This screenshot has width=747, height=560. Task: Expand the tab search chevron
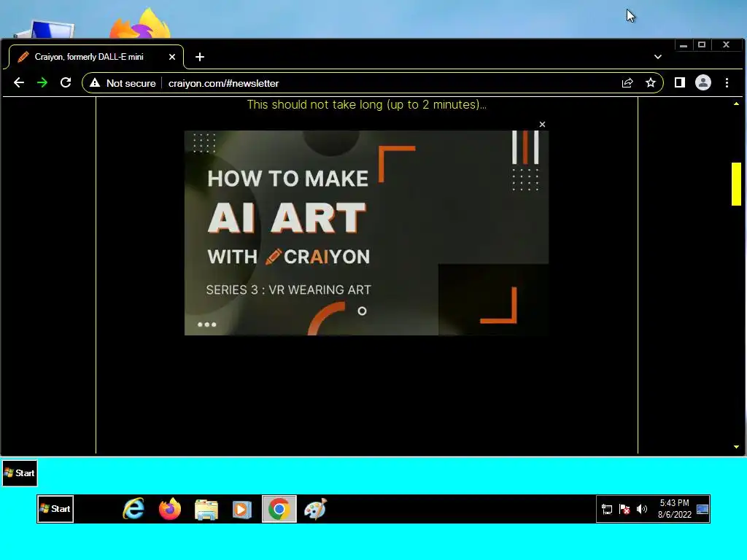[658, 57]
